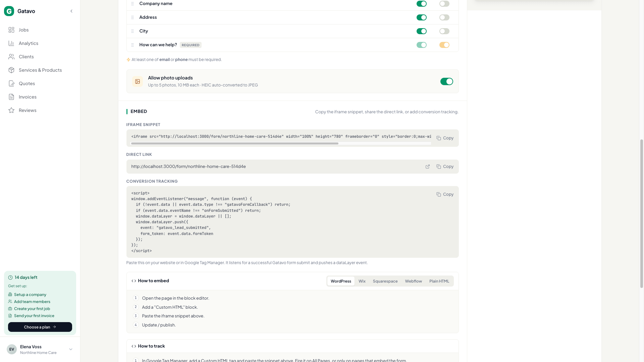Screen dimensions: 644x362
Task: Switch to the Wix embed tab
Action: 362,281
